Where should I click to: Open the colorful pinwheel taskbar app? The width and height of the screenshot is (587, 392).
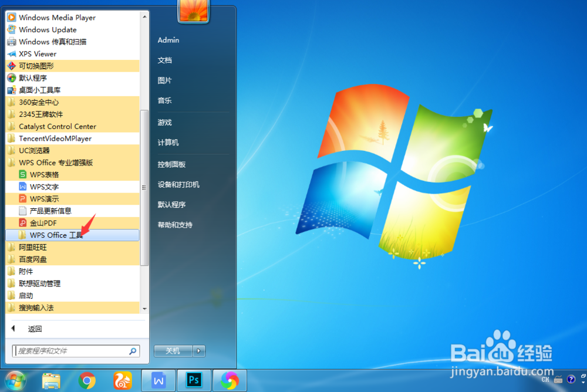(230, 381)
